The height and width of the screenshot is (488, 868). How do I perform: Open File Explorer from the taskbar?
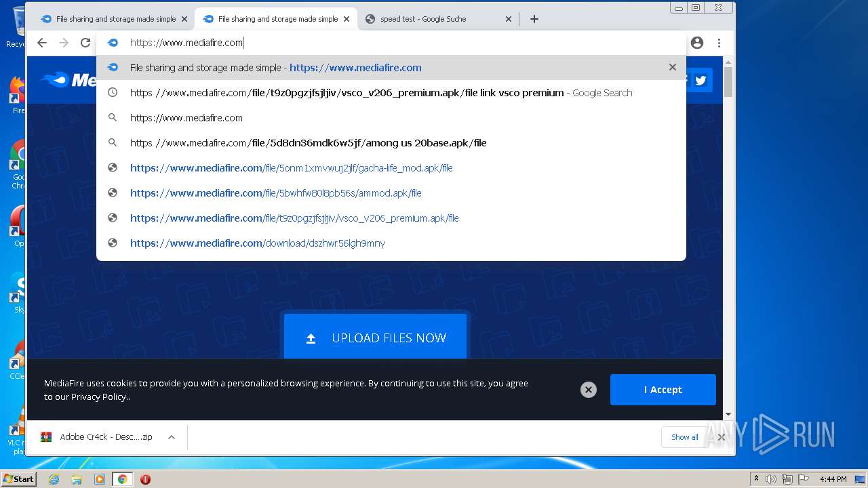pyautogui.click(x=77, y=479)
